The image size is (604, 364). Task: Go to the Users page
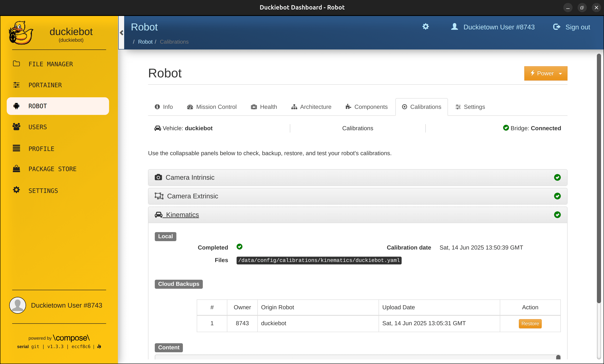pos(58,127)
